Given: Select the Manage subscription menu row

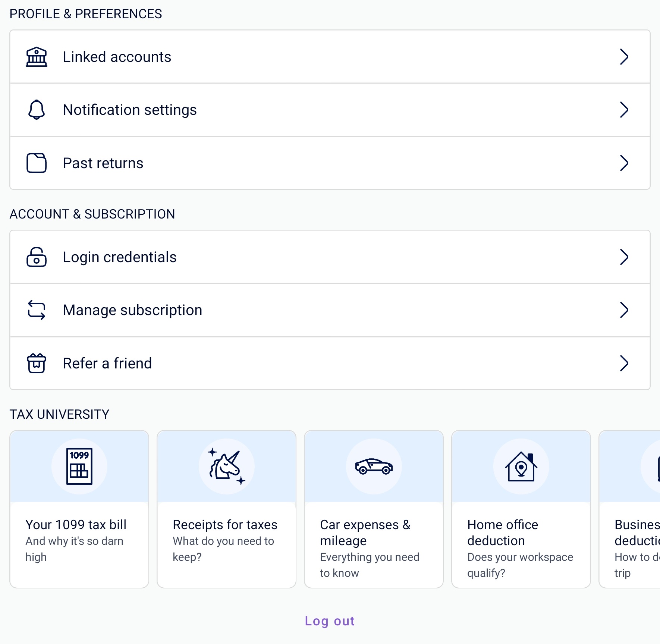Looking at the screenshot, I should pos(132,310).
